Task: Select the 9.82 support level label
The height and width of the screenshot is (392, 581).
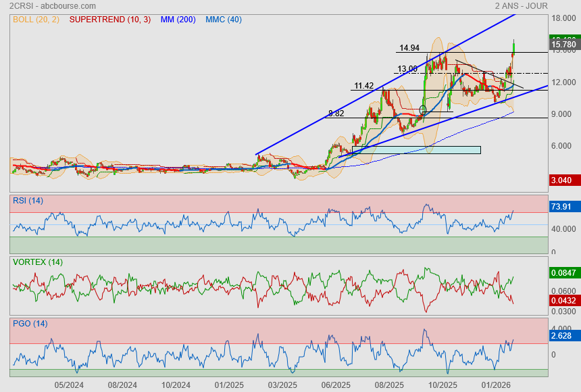Action: coord(336,114)
